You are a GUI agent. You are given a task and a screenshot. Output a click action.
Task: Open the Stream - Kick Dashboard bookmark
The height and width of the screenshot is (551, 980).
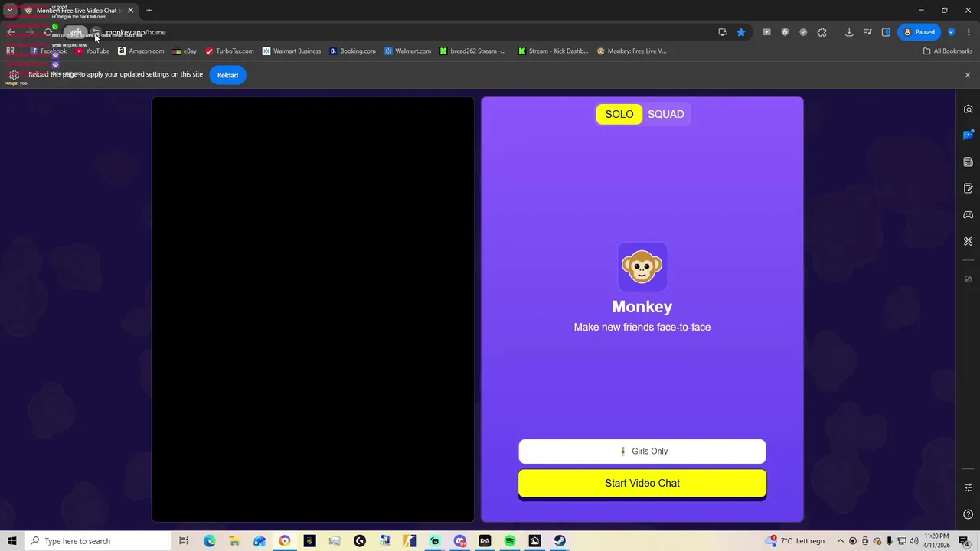(554, 51)
